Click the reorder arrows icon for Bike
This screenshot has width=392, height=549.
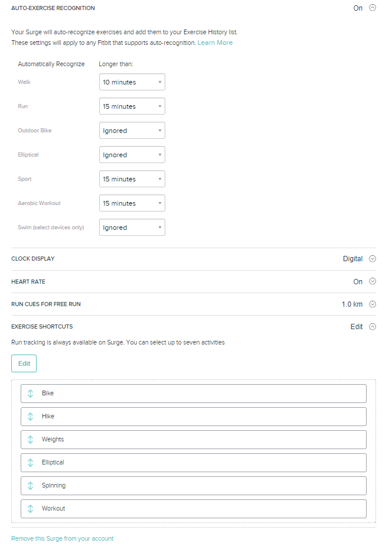[x=31, y=394]
